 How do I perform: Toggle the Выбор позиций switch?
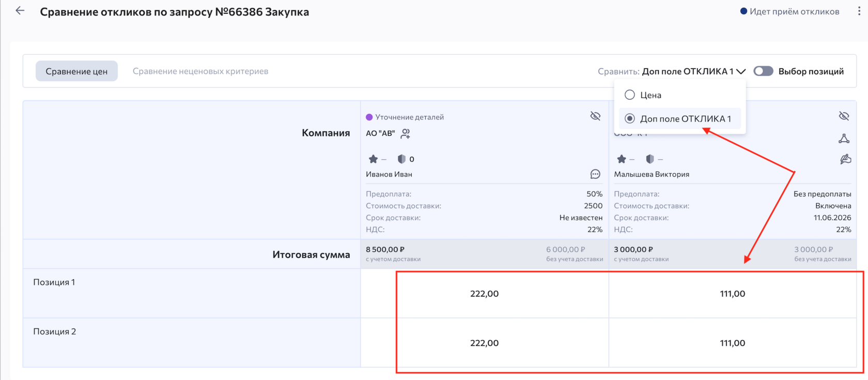tap(763, 71)
